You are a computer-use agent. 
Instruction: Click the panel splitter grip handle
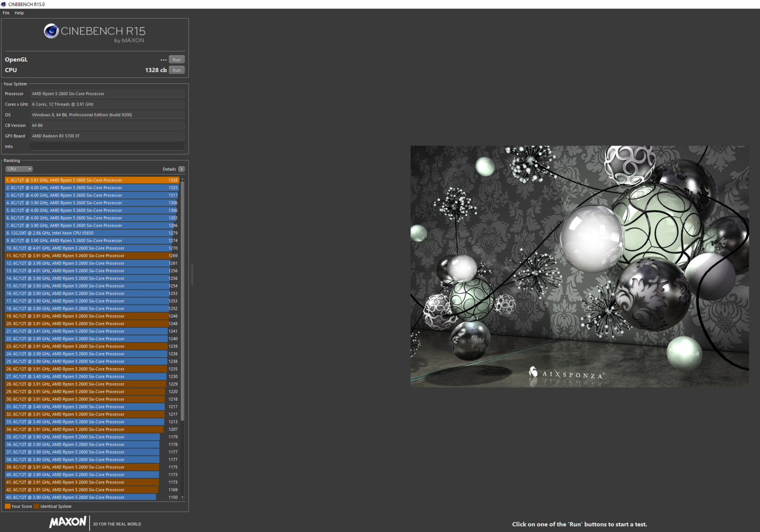coord(192,275)
